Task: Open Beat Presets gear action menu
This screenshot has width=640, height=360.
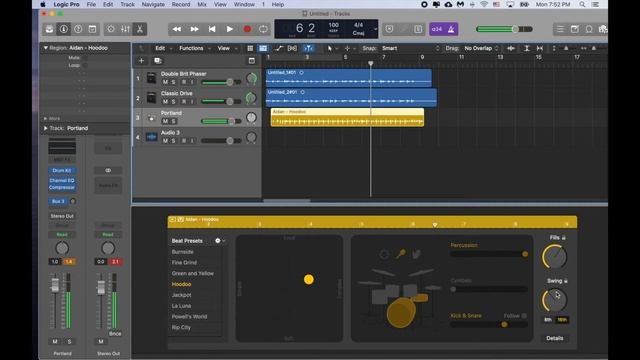Action: click(x=220, y=241)
